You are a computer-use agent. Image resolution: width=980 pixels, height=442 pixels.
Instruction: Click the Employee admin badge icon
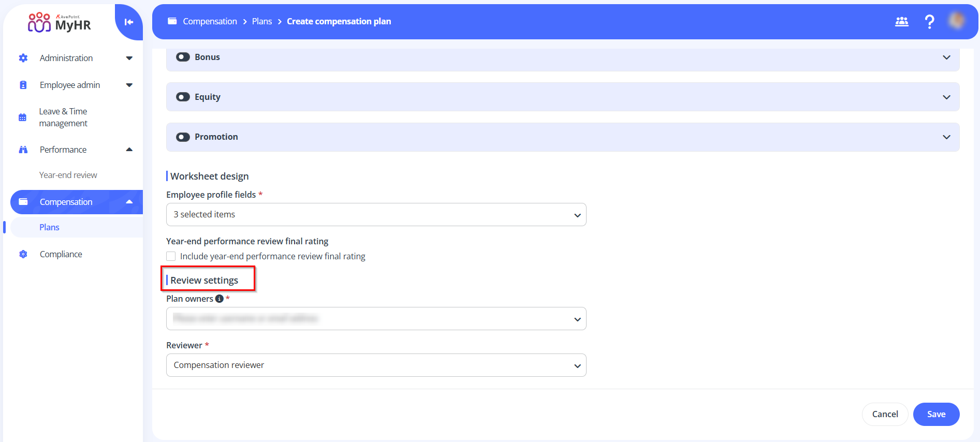coord(23,85)
